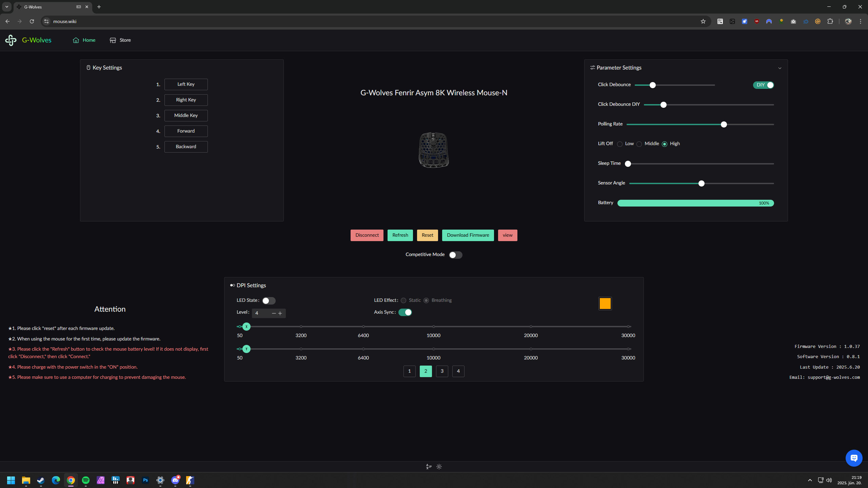Image resolution: width=868 pixels, height=488 pixels.
Task: Click the volume icon in system tray
Action: click(x=829, y=480)
